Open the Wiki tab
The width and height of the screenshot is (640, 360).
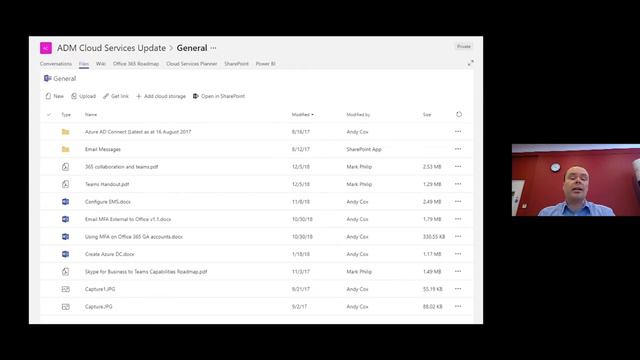coord(101,64)
